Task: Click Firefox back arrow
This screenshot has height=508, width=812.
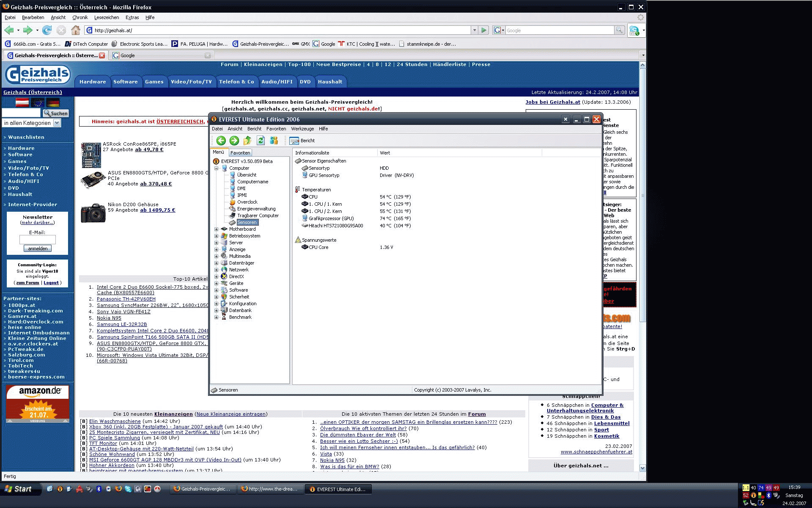Action: point(9,30)
